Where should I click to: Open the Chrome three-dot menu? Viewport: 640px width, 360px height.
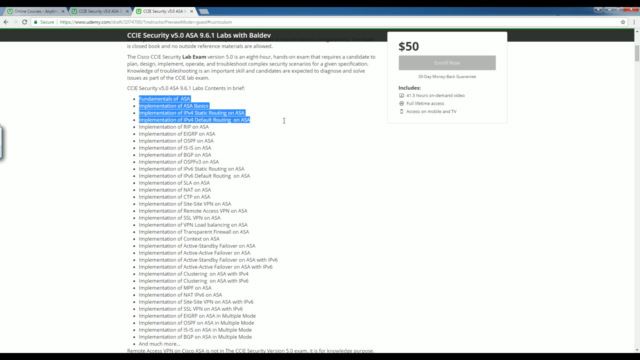pos(634,22)
